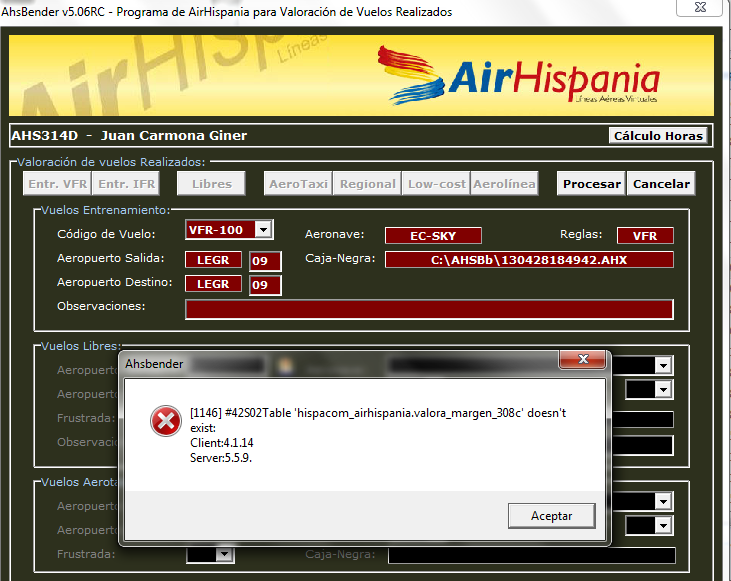Close the AhsBender main window
731x581 pixels.
pyautogui.click(x=699, y=7)
